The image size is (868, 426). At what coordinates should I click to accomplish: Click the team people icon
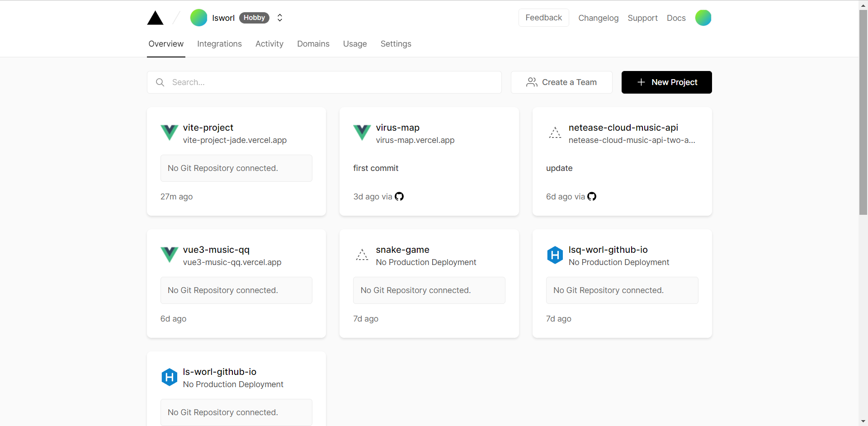532,82
